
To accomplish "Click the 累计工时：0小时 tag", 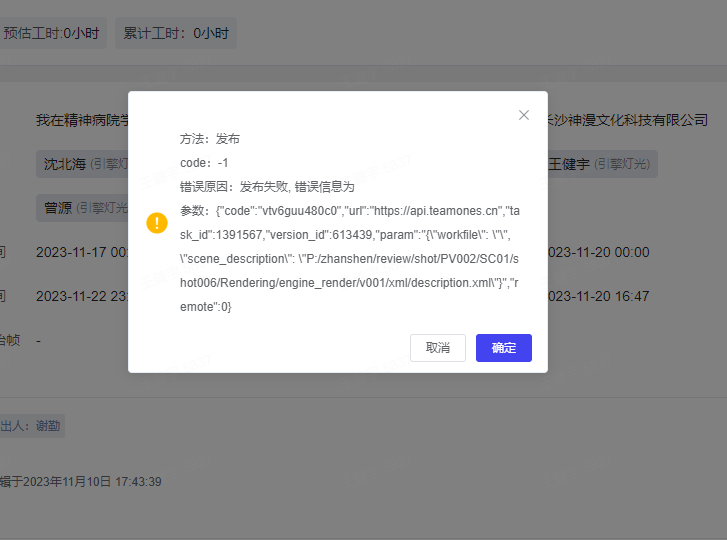I will point(176,33).
